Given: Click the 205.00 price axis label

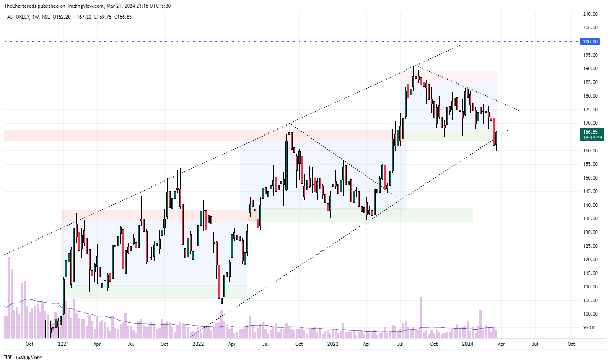Looking at the screenshot, I should pos(590,28).
